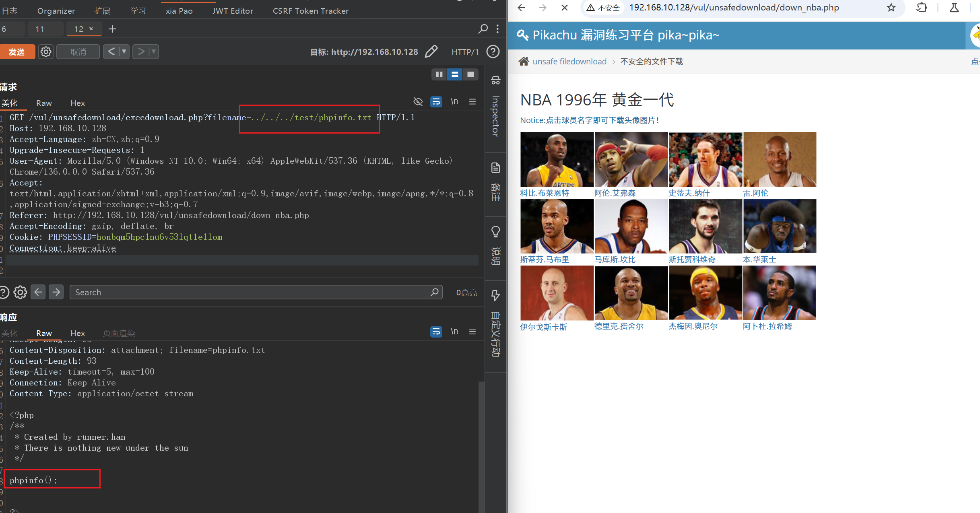
Task: Switch request view to Hex tab
Action: coord(77,103)
